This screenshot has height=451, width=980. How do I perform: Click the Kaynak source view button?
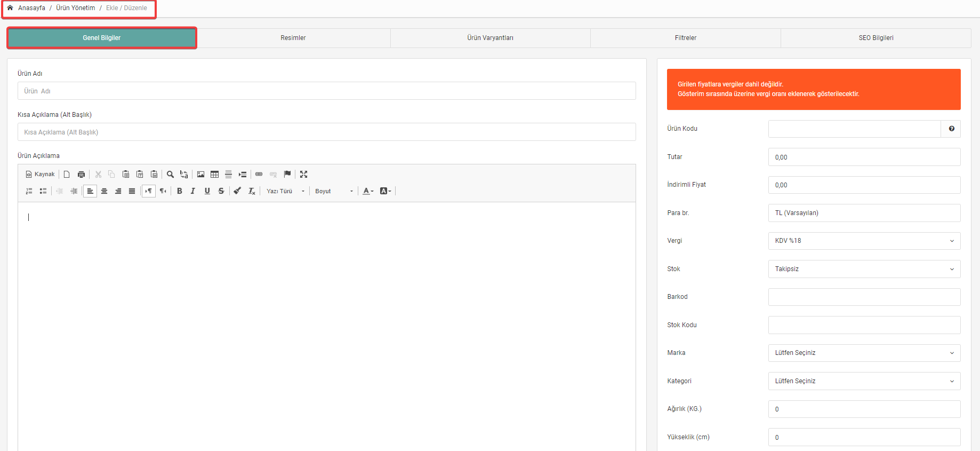point(40,175)
